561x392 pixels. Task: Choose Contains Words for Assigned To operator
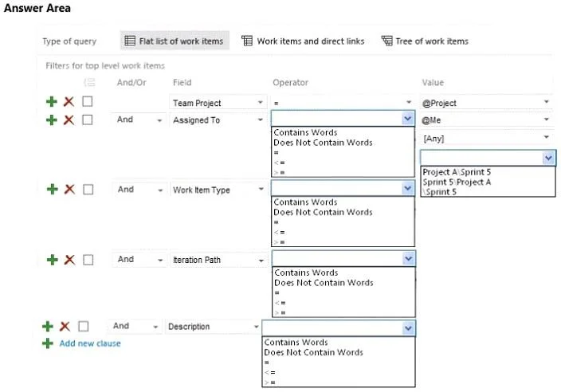[x=305, y=132]
